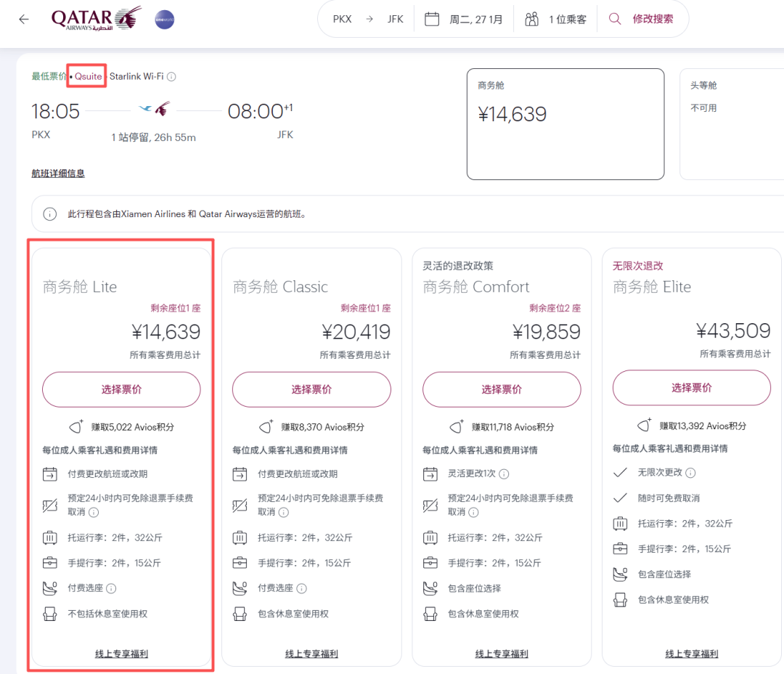Open 线上专享福利 under 商务舱 Lite

click(121, 654)
